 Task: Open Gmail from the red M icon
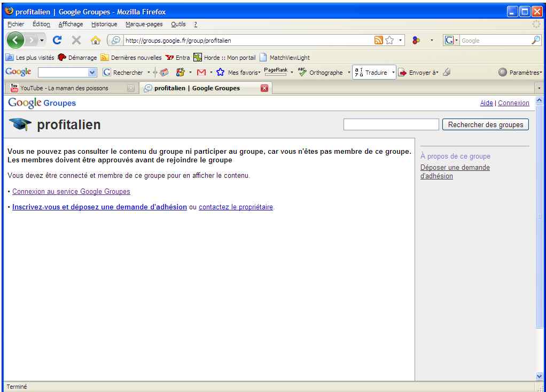click(x=201, y=73)
